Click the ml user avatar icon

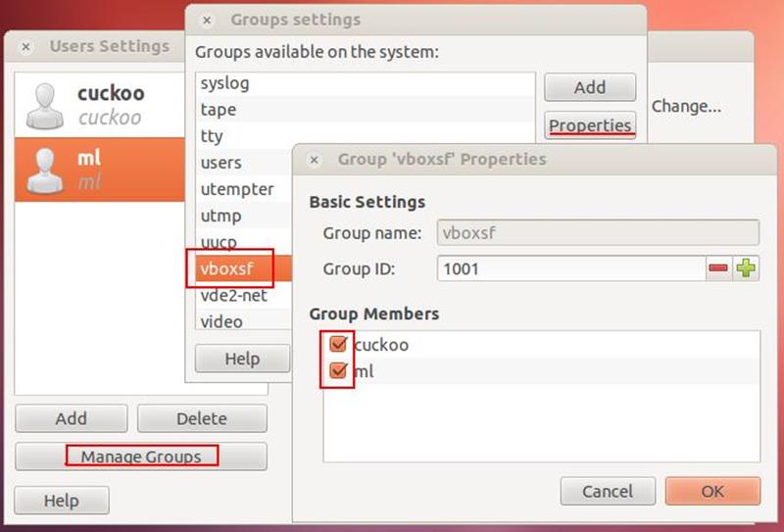44,169
